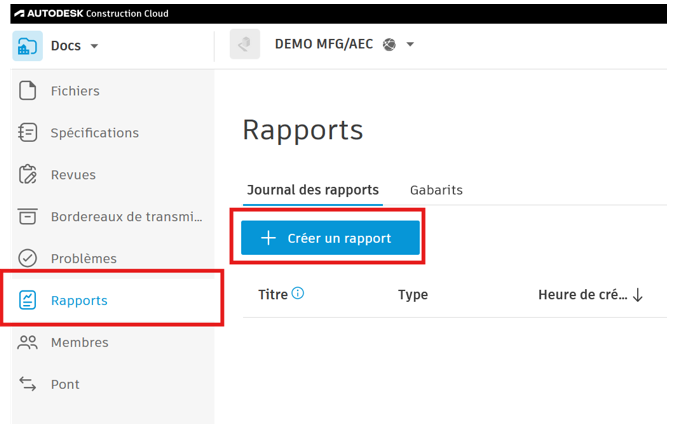Click the Rapports chart icon
The image size is (675, 424).
click(28, 301)
